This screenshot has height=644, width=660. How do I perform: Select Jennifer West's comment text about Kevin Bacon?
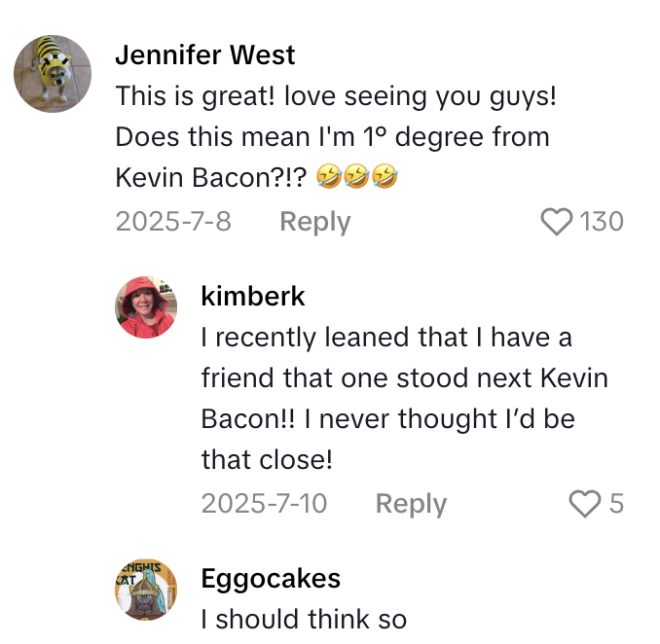331,137
